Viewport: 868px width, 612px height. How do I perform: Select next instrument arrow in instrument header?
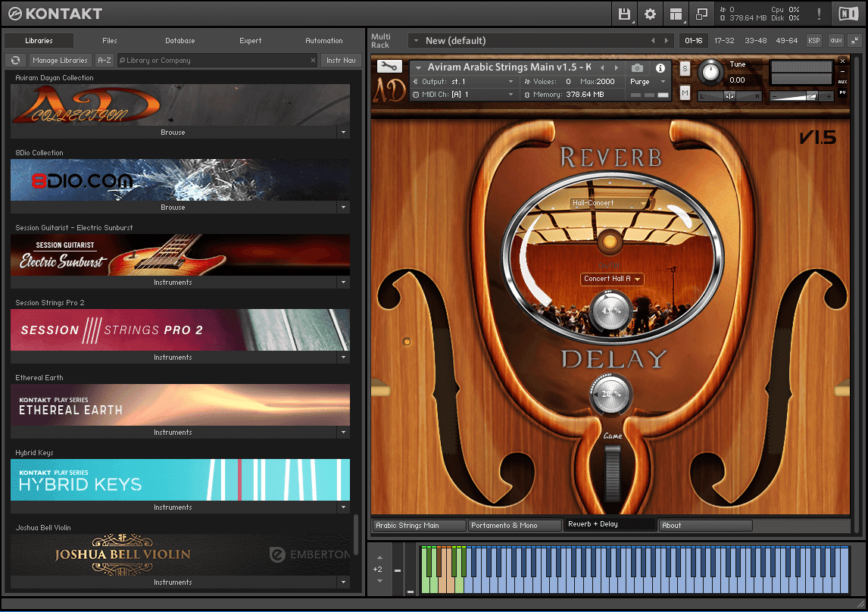[x=616, y=67]
